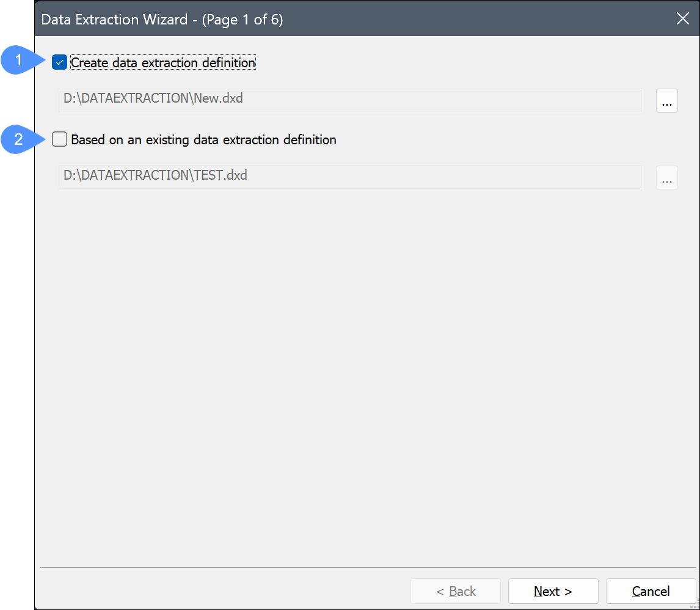Screen dimensions: 700x610
Task: Click the "Data Extraction Wizard" title text
Action: [x=114, y=20]
